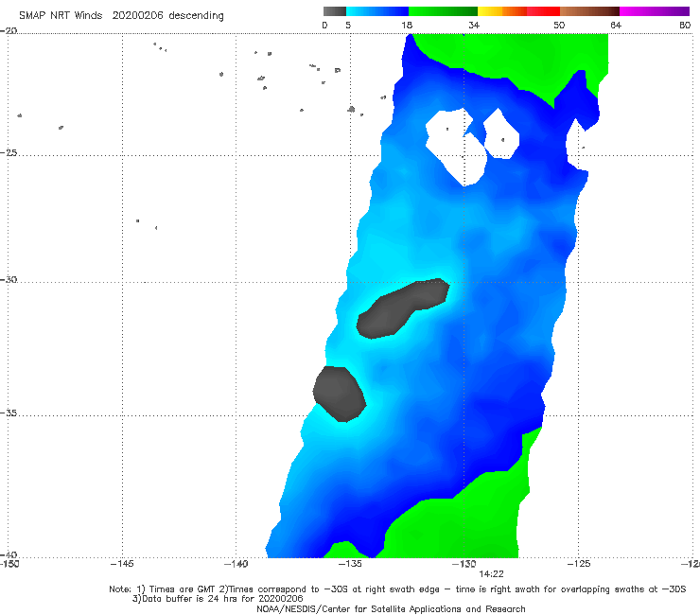Click the left white data gap near -25
Image resolution: width=700 pixels, height=615 pixels.
455,148
